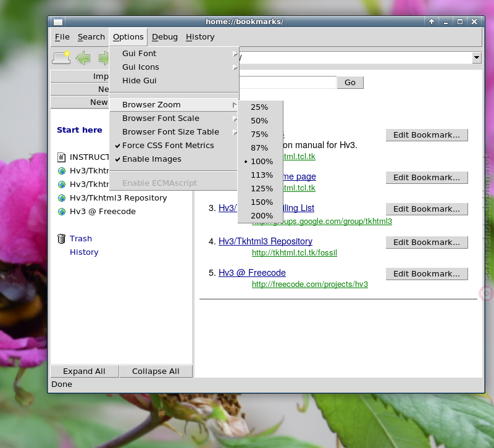Set browser zoom to 125%

[x=260, y=189]
